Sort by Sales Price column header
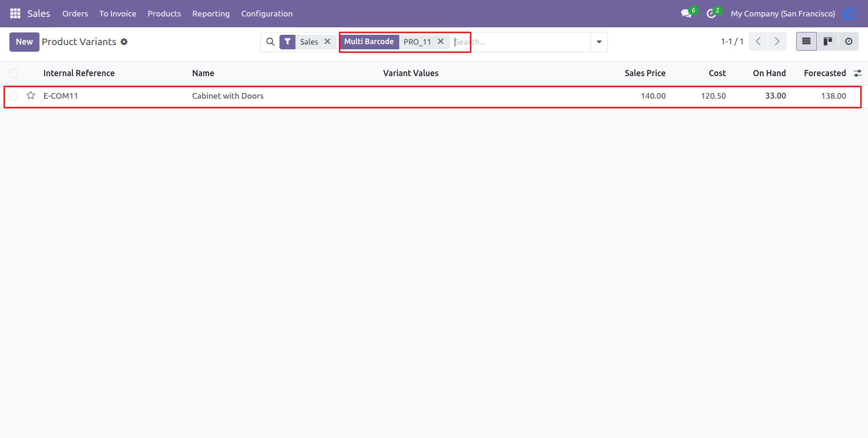This screenshot has height=438, width=868. [x=645, y=73]
